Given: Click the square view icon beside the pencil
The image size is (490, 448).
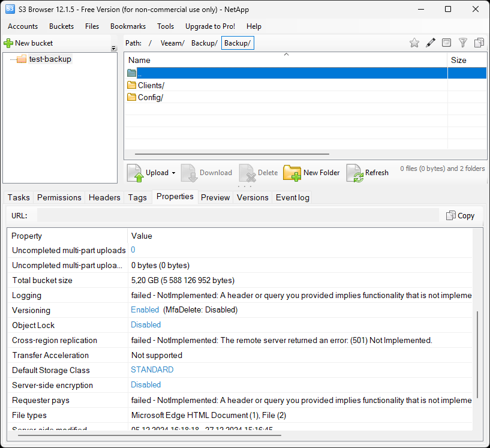Looking at the screenshot, I should point(446,43).
